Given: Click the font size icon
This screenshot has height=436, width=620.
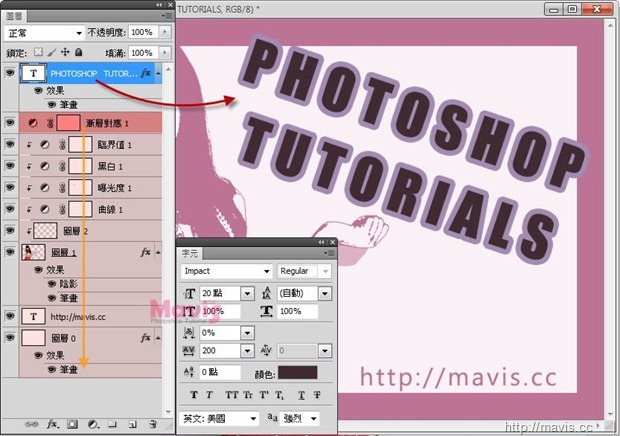Looking at the screenshot, I should [189, 293].
